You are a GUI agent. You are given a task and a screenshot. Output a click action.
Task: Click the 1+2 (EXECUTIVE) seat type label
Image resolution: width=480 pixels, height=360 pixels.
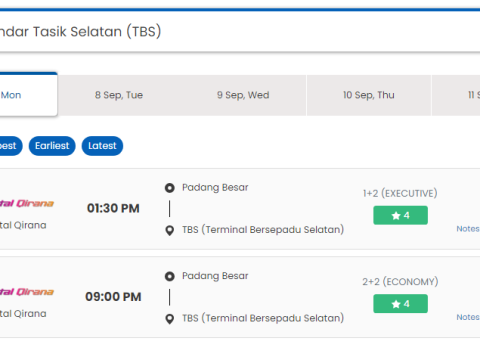coord(400,193)
